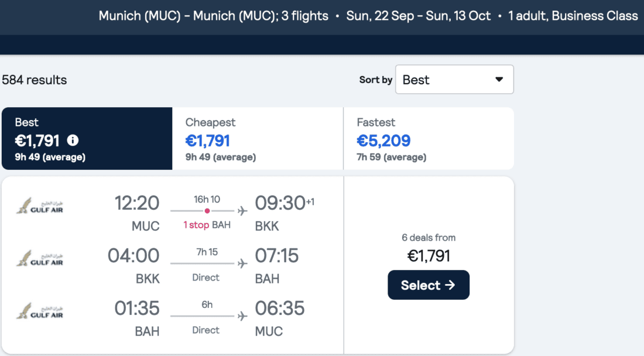
Task: Click the plane icon on the 6h leg
Action: (x=242, y=316)
